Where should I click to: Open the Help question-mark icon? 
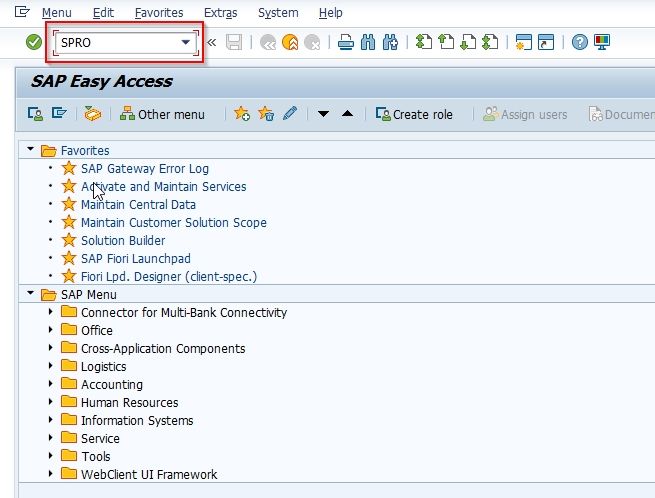(x=580, y=42)
